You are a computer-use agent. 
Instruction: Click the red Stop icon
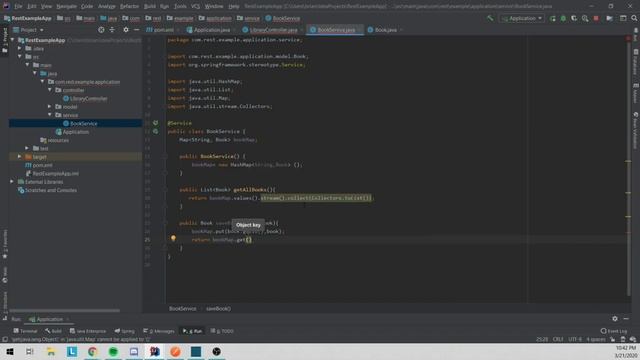point(596,18)
